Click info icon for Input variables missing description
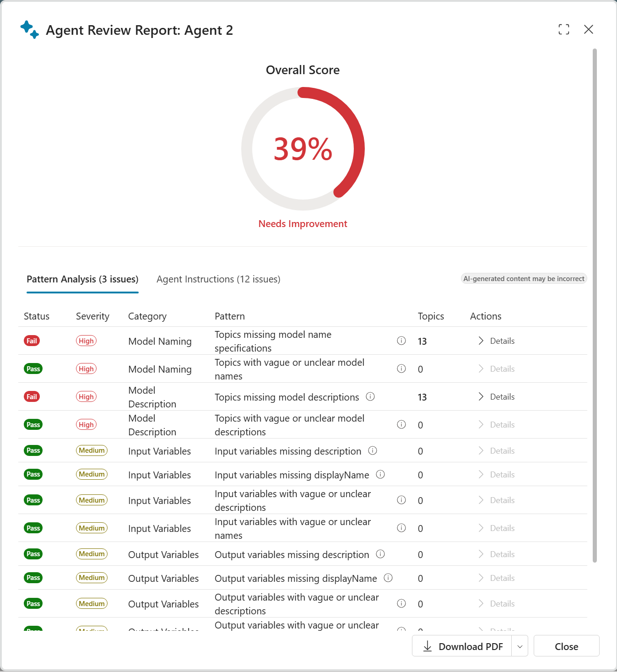Screen dimensions: 617x672 click(373, 450)
